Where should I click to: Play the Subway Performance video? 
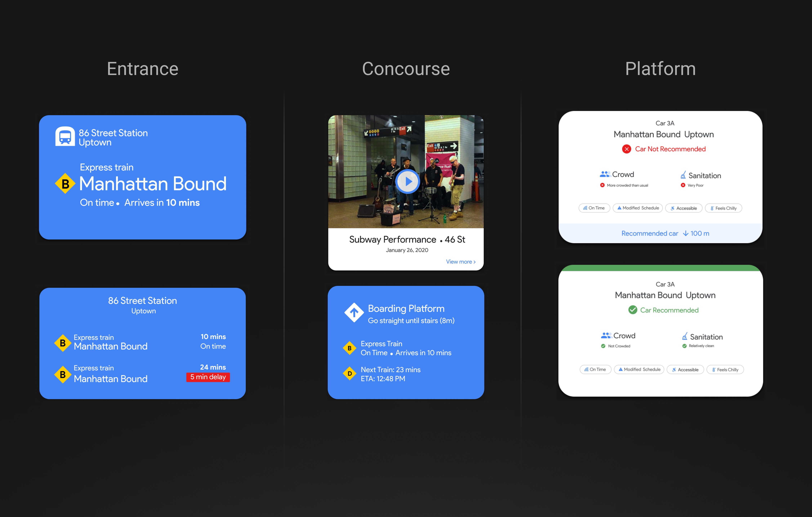[x=407, y=181]
